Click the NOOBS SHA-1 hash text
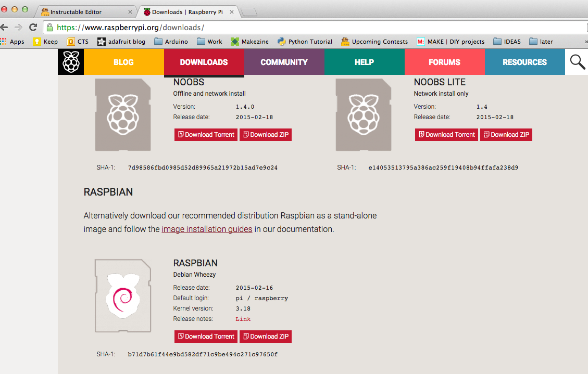 pos(203,167)
